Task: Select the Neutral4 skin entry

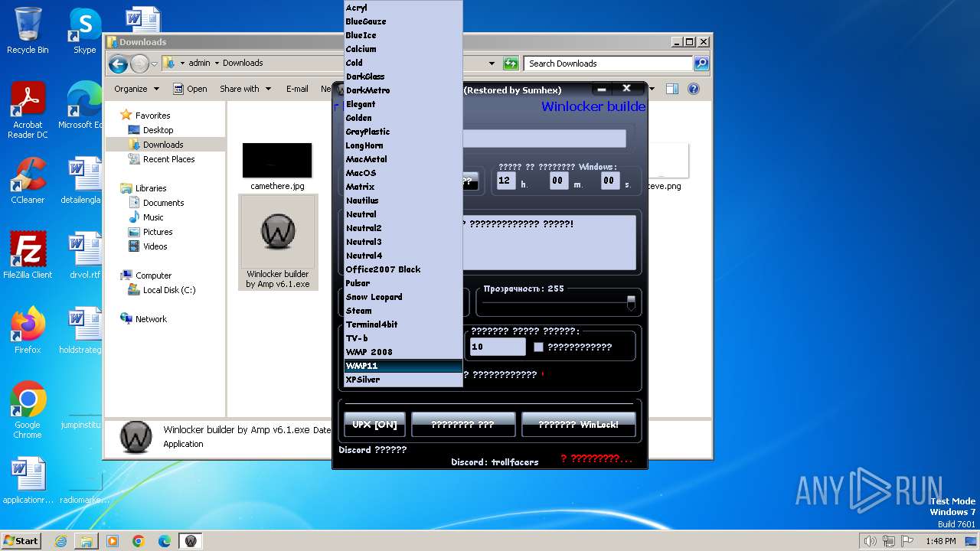Action: click(x=403, y=256)
